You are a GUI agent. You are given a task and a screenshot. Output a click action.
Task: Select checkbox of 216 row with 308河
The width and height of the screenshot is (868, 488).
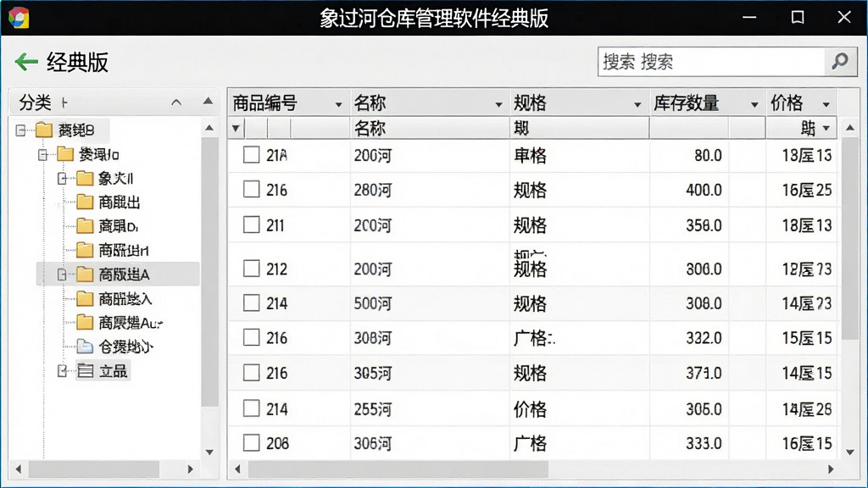click(x=251, y=337)
